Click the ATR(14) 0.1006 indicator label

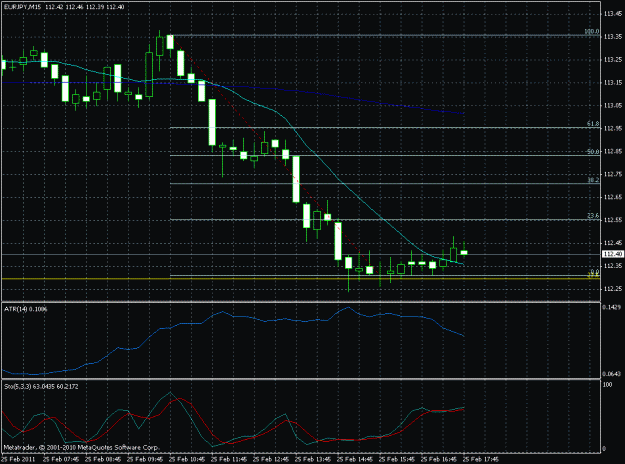[26, 309]
